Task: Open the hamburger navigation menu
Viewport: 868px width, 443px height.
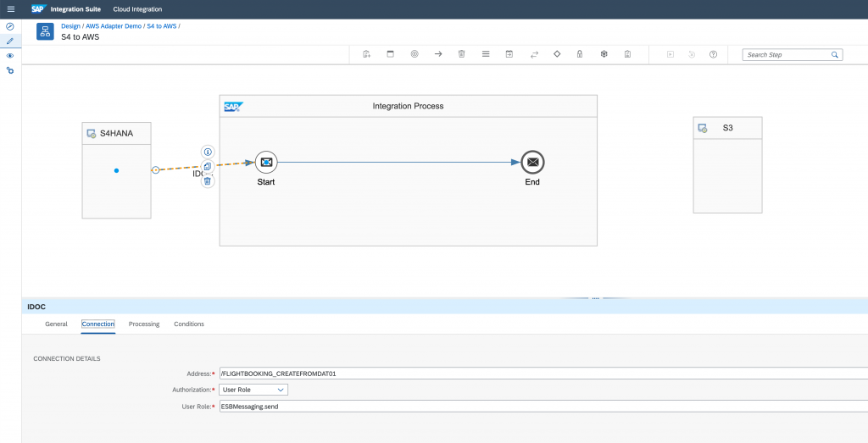Action: point(10,9)
